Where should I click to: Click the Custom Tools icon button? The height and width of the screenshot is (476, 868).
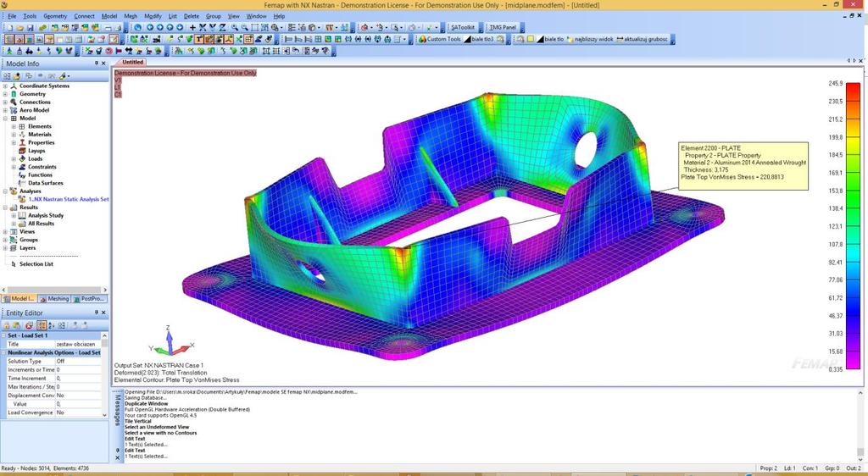(441, 39)
